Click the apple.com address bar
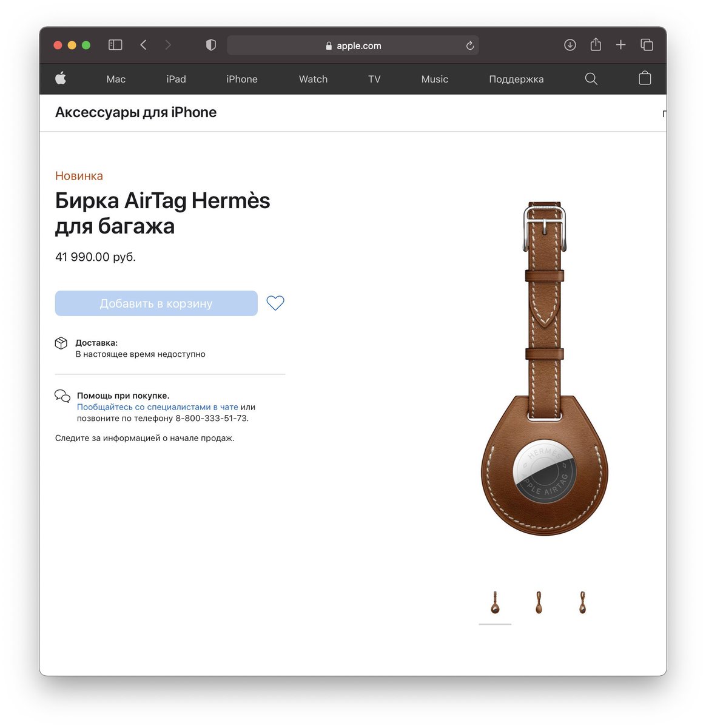This screenshot has width=706, height=728. click(353, 45)
